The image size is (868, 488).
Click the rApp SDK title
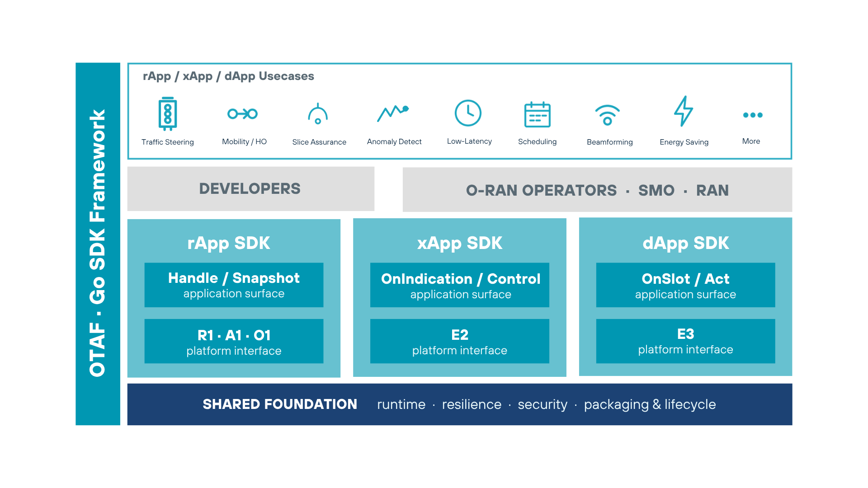[x=229, y=244]
